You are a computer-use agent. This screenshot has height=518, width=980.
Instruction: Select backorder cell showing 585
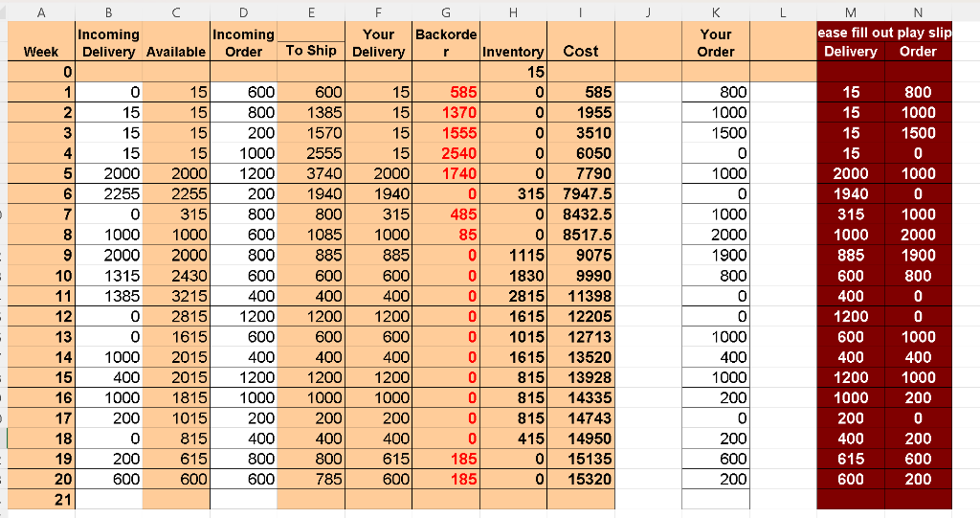point(446,92)
